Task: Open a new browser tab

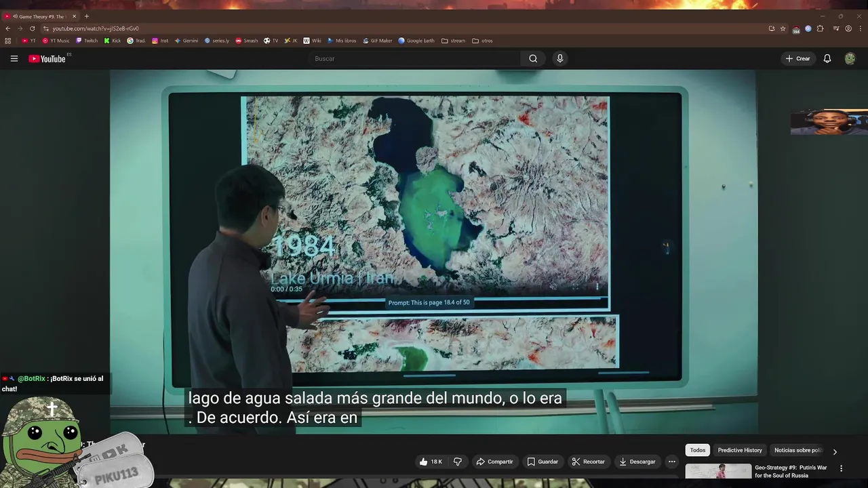Action: point(86,16)
